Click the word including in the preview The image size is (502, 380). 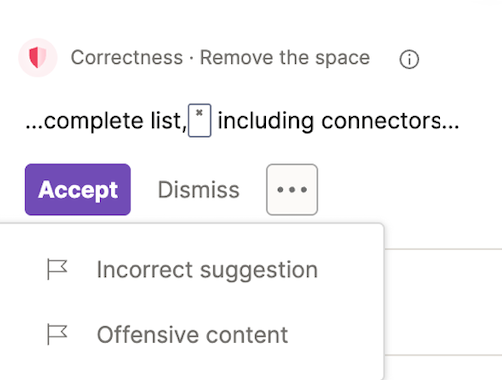266,121
